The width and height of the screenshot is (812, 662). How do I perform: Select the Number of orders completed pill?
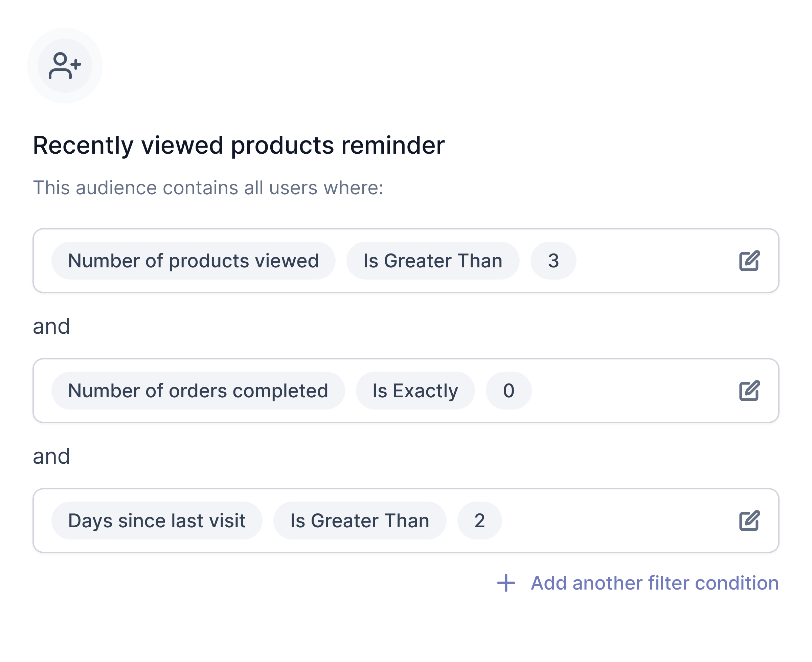coord(198,391)
